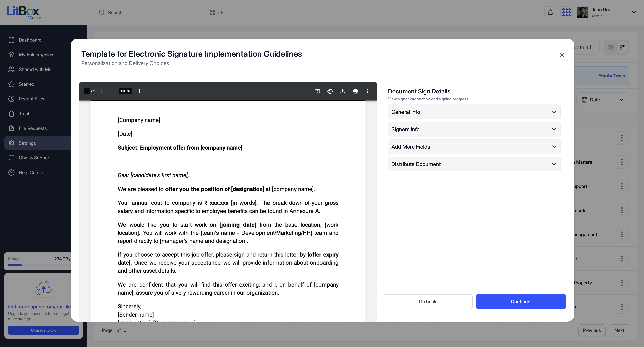Open row options for management item
Screen dimensions: 644x347
click(622, 235)
